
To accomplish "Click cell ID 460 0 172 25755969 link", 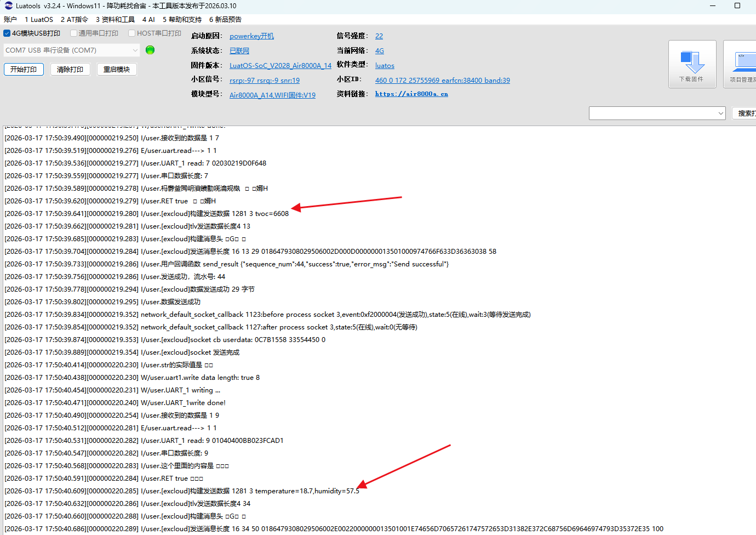I will [443, 81].
